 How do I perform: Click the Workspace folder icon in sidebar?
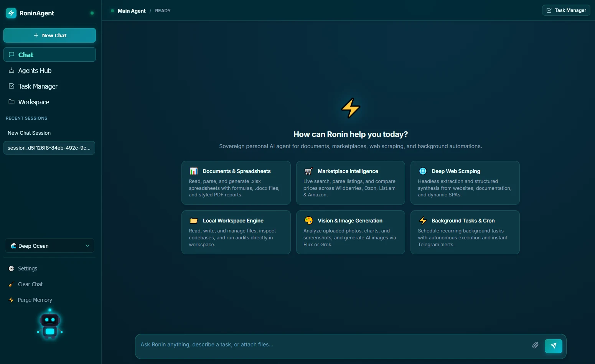[12, 102]
